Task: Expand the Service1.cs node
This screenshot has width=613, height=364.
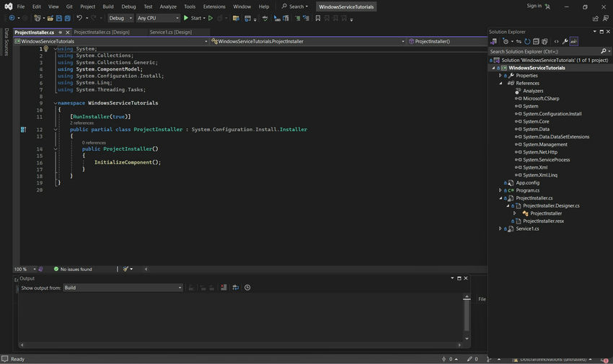Action: tap(500, 228)
